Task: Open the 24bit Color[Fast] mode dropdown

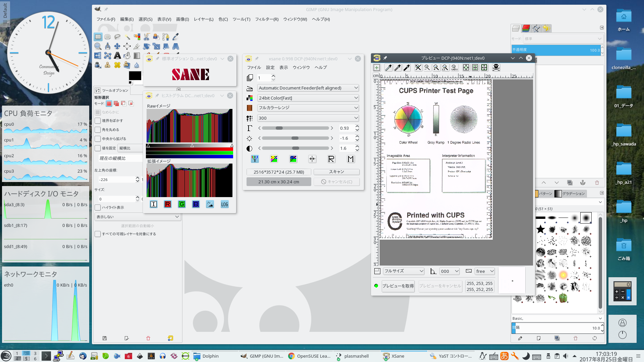Action: click(x=308, y=98)
